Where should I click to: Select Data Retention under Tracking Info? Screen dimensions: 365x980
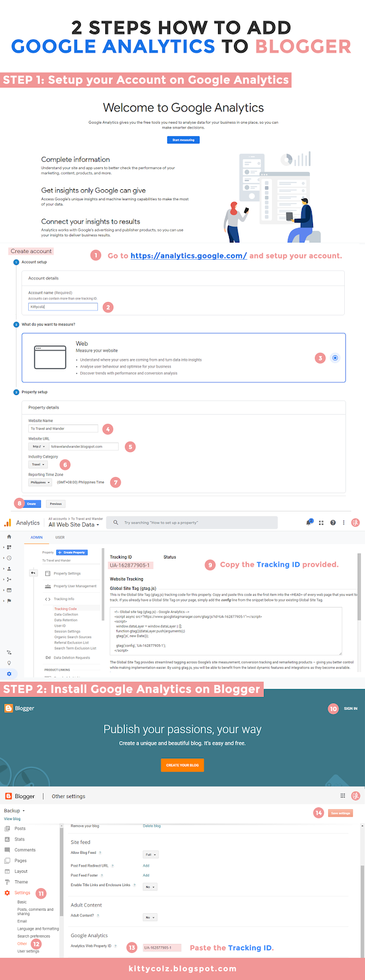click(66, 620)
